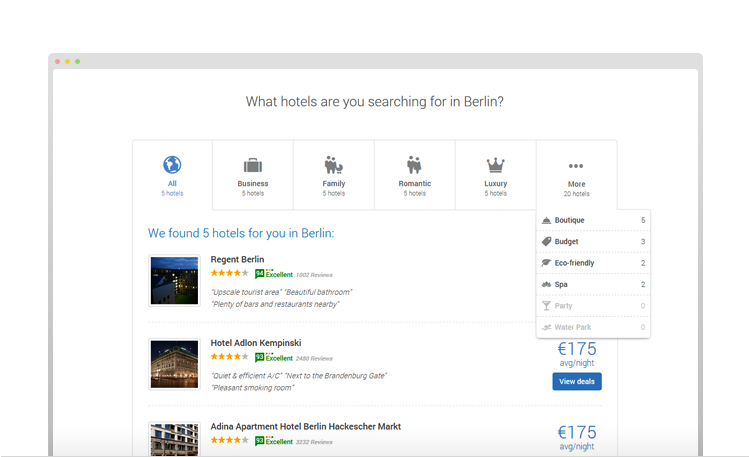The image size is (750, 457).
Task: Click View deals for Hotel Adlon Kempinski
Action: coord(577,381)
